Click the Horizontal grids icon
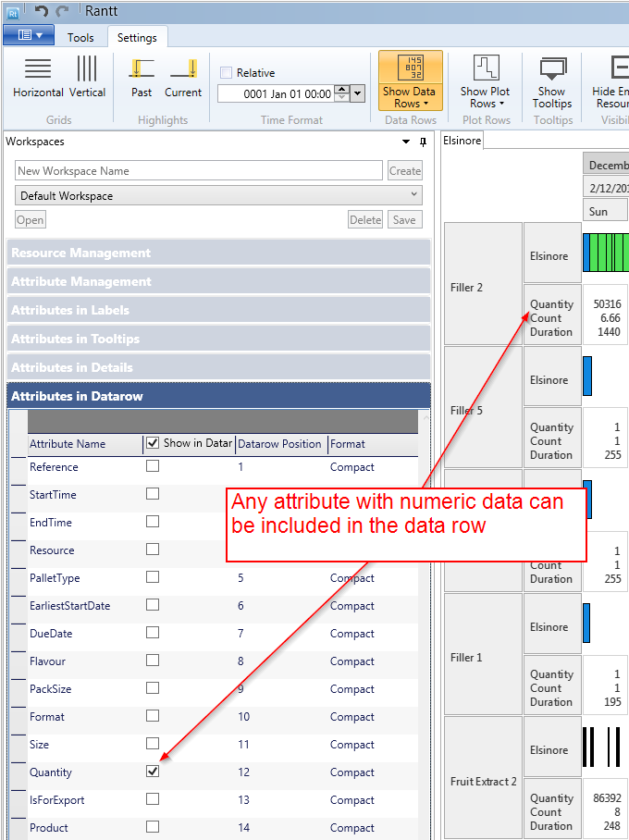Screen dimensions: 629x840 coord(38,69)
